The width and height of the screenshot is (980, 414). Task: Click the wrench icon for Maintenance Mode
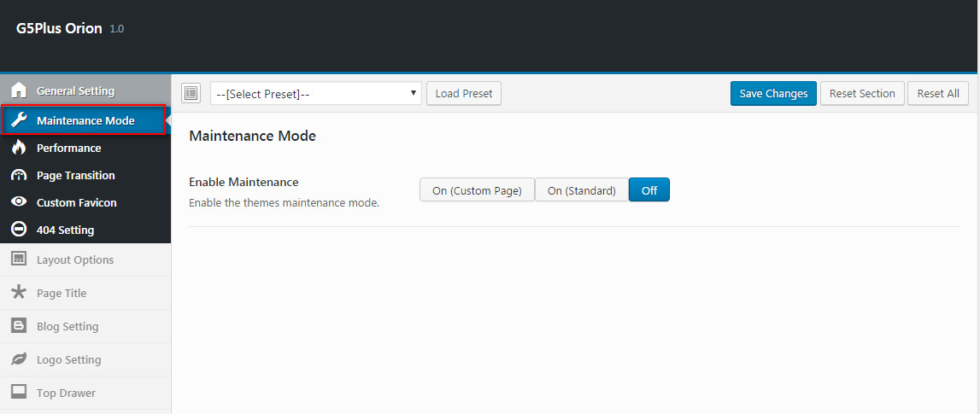[x=20, y=120]
